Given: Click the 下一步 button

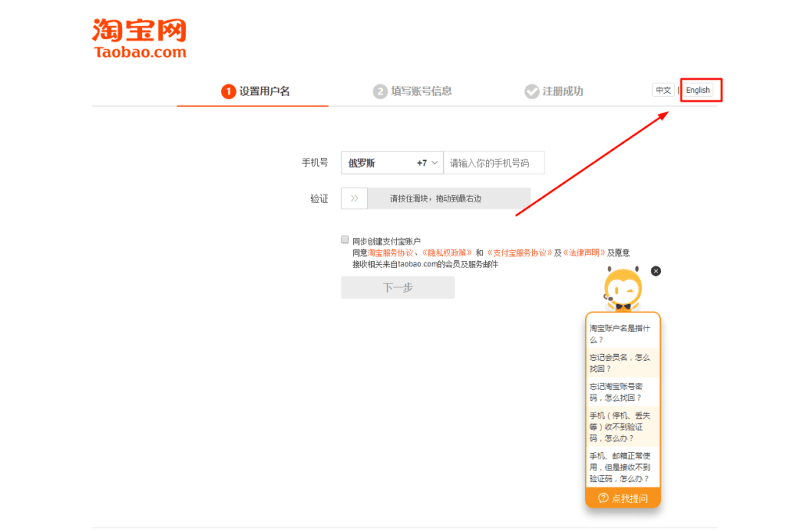Looking at the screenshot, I should [x=398, y=287].
